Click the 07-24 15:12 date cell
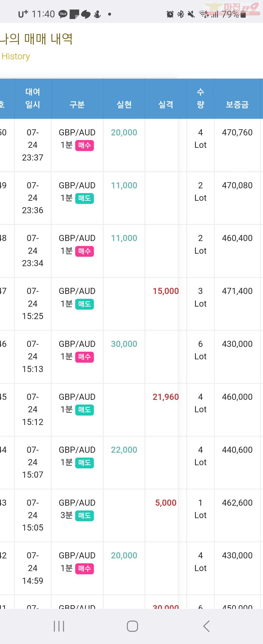The width and height of the screenshot is (263, 644). point(33,409)
